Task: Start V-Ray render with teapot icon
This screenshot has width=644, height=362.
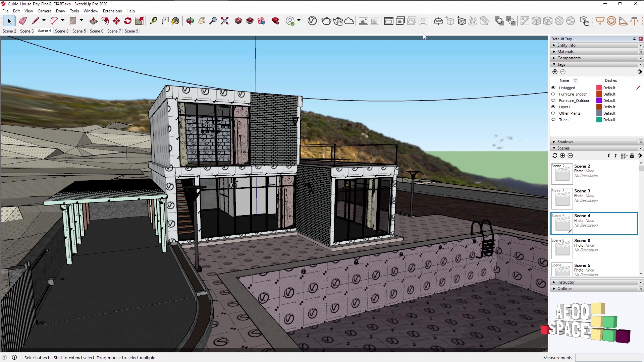Action: tap(326, 21)
